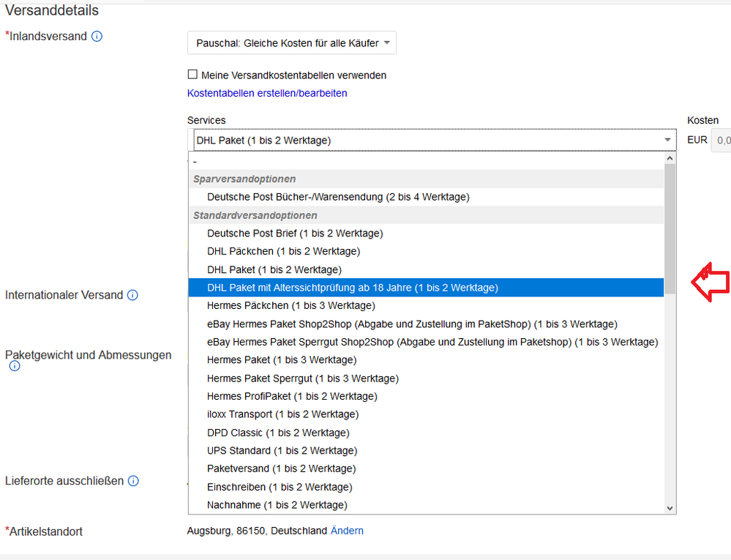Select Nachnahme shipping option

[x=277, y=504]
